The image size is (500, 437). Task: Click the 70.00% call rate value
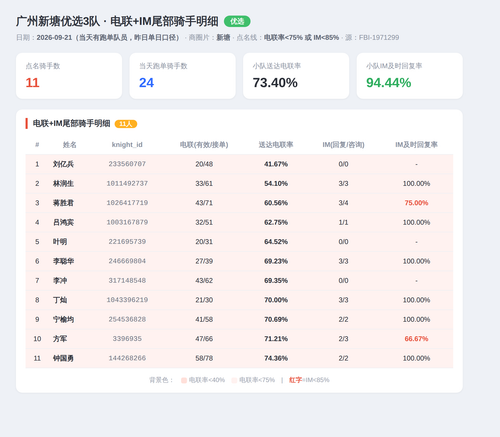pos(276,300)
